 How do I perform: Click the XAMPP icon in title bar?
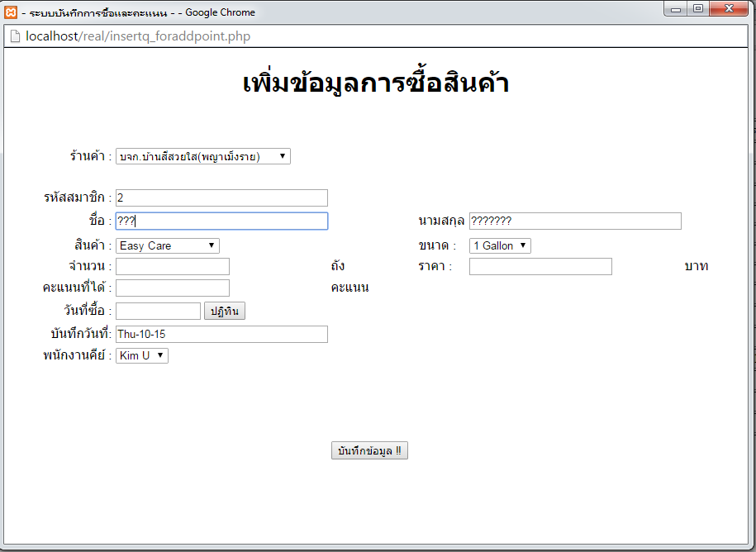click(11, 12)
